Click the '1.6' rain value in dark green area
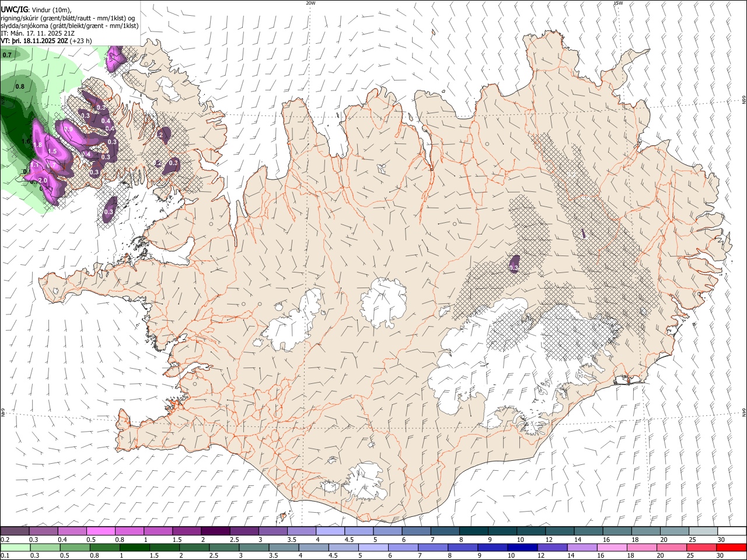The width and height of the screenshot is (747, 560). click(x=25, y=141)
